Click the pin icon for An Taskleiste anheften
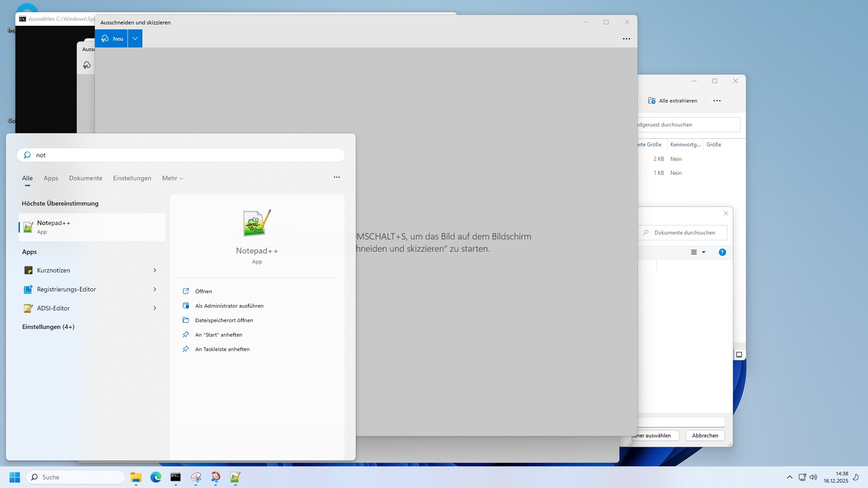This screenshot has height=488, width=868. coord(186,349)
